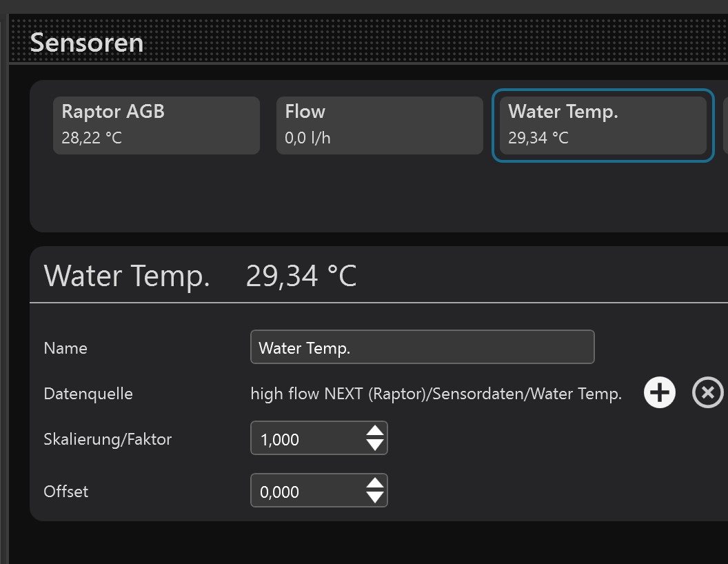This screenshot has height=564, width=728.
Task: Click the large 29,34 °C reading
Action: [301, 276]
